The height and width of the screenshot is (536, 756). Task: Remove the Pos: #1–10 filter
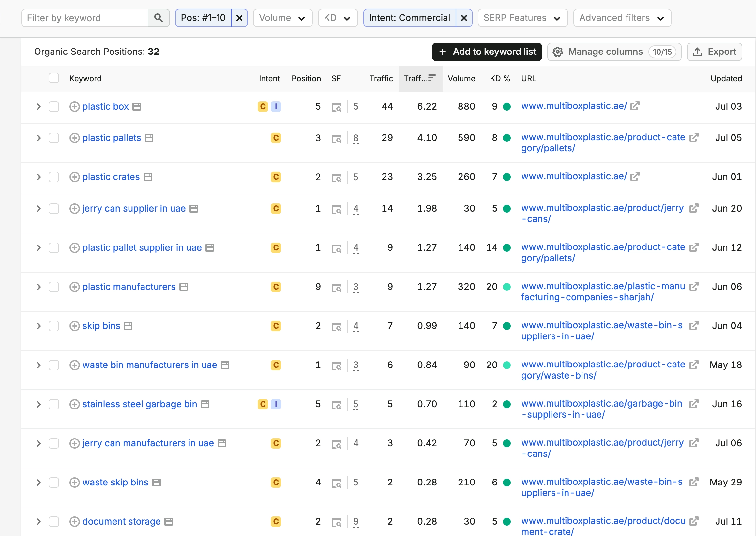click(x=239, y=18)
